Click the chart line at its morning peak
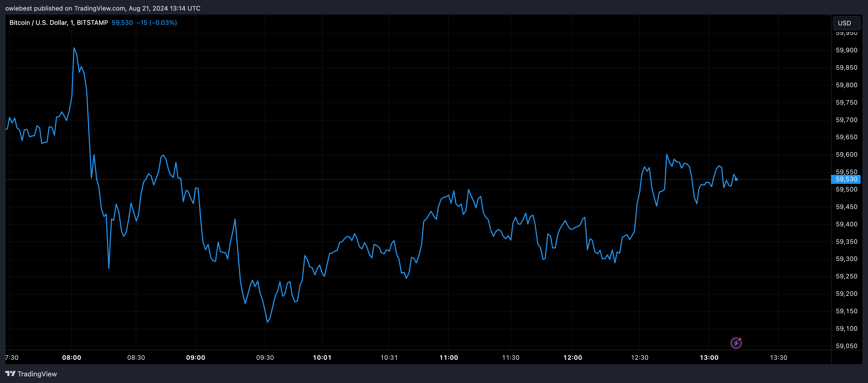This screenshot has width=868, height=383. (x=74, y=48)
